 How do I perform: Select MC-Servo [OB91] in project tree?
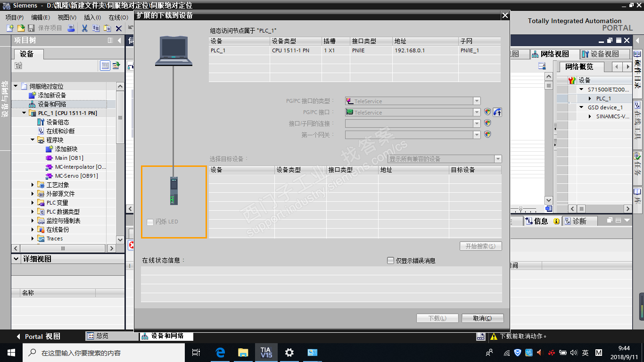point(76,176)
